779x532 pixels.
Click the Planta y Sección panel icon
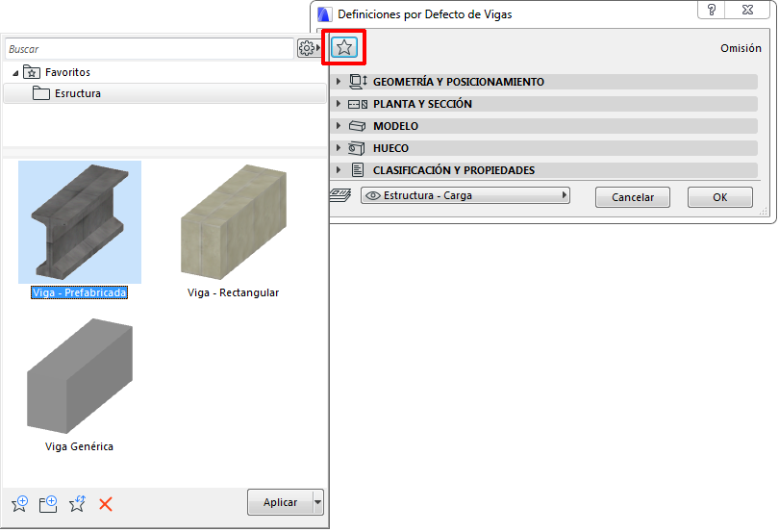(358, 104)
